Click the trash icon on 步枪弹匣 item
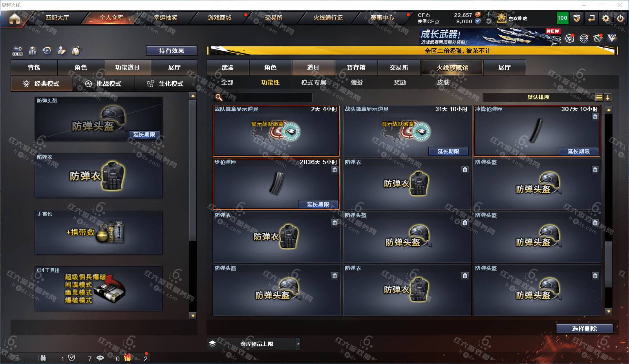 335,170
